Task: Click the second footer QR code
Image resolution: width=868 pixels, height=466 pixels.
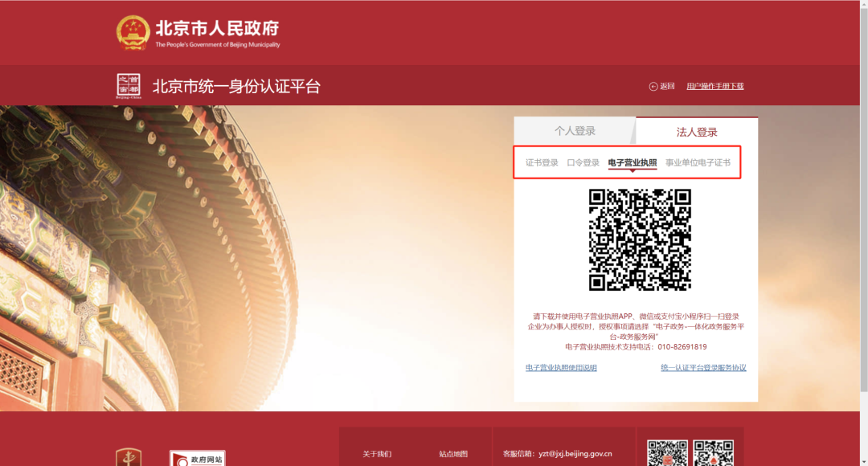Action: (713, 452)
